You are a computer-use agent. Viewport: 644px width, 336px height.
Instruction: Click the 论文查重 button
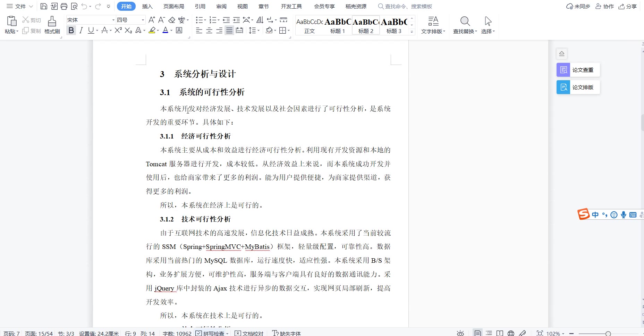(578, 70)
